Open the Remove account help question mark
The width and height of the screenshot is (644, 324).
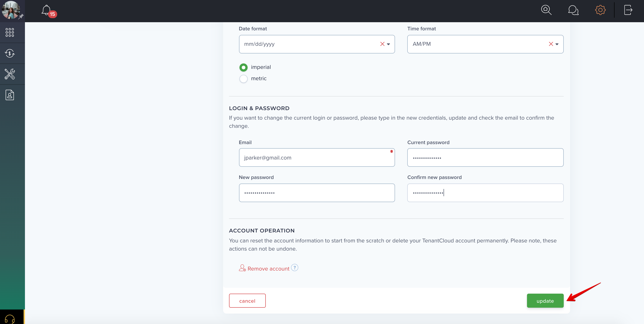[x=295, y=268]
